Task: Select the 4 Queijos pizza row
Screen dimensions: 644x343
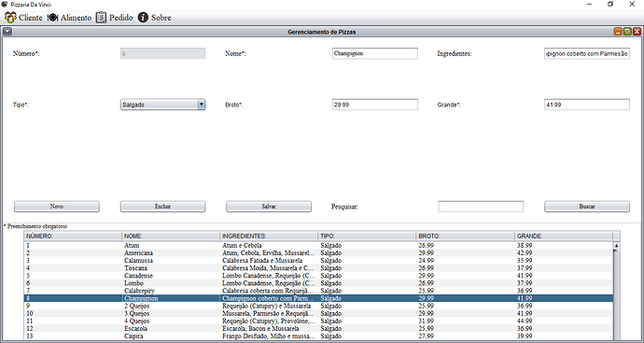Action: (x=318, y=321)
